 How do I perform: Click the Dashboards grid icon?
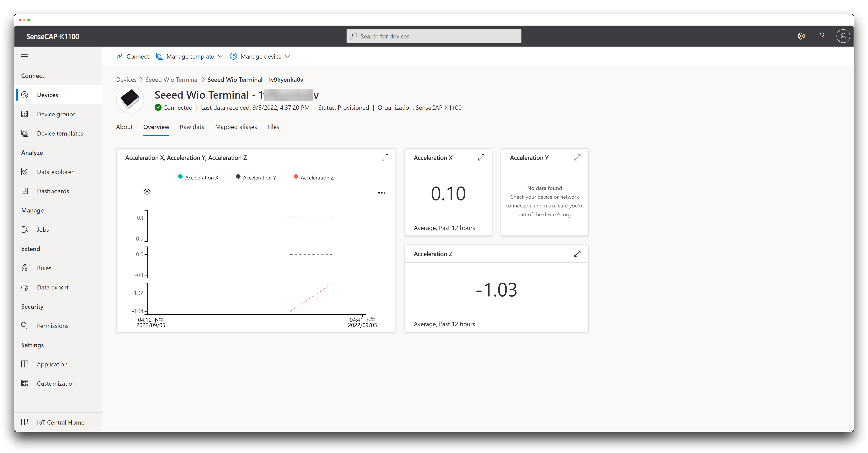pos(25,191)
